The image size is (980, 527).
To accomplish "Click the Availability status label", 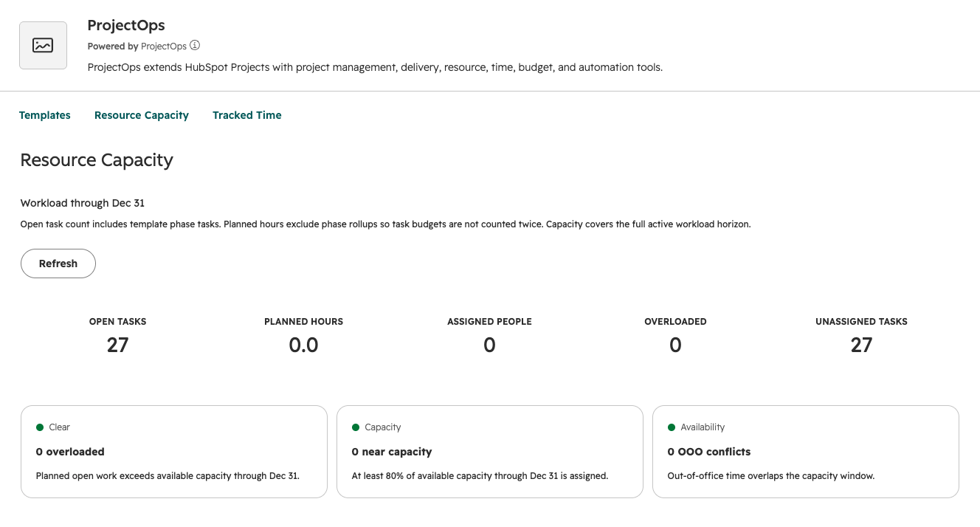I will tap(703, 427).
